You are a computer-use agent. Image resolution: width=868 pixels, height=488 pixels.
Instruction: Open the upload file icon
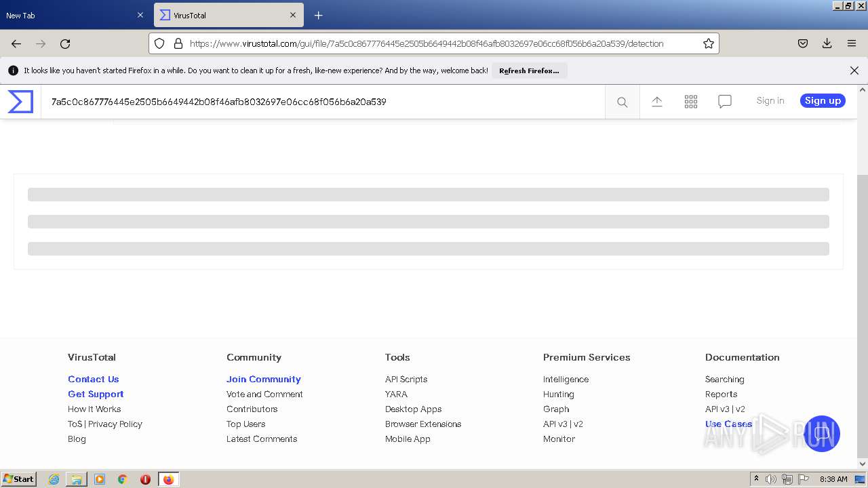click(657, 102)
